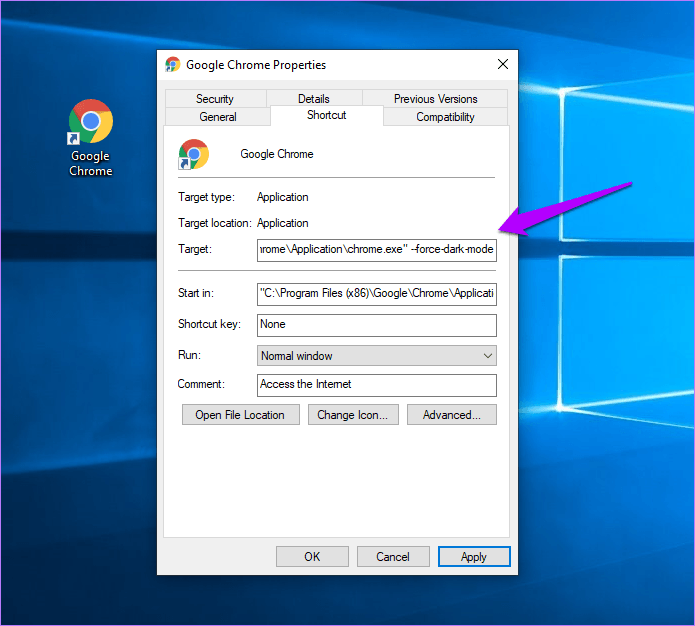Confirm the dialog with OK
The height and width of the screenshot is (626, 695).
[312, 556]
